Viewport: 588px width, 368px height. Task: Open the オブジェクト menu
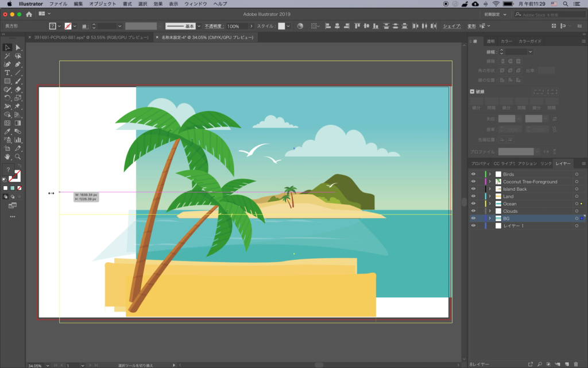coord(102,4)
